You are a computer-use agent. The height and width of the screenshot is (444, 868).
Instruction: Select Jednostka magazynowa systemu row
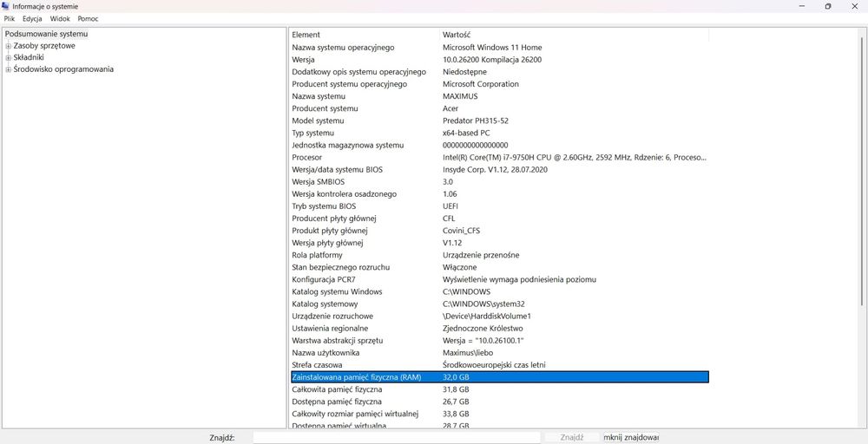(x=499, y=146)
